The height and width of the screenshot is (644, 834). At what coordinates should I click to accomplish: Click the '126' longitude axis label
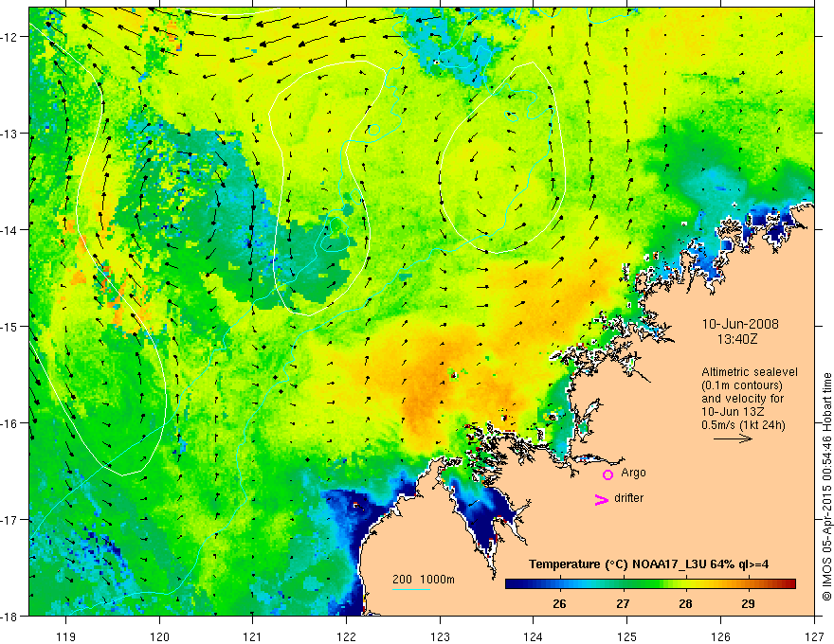tap(720, 636)
